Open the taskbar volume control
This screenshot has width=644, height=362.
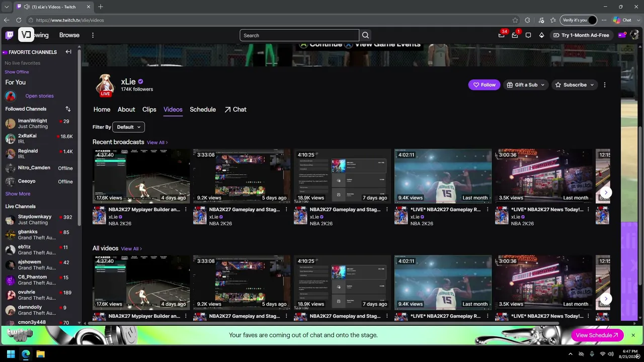pos(611,354)
